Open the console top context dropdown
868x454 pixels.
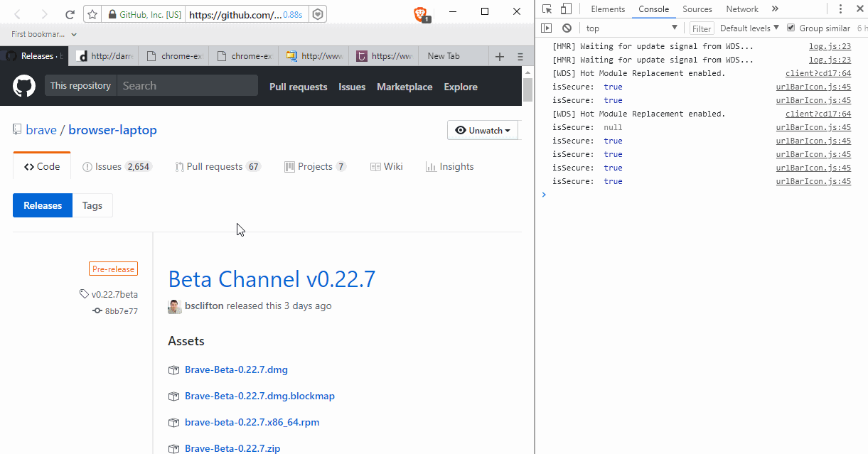click(631, 28)
